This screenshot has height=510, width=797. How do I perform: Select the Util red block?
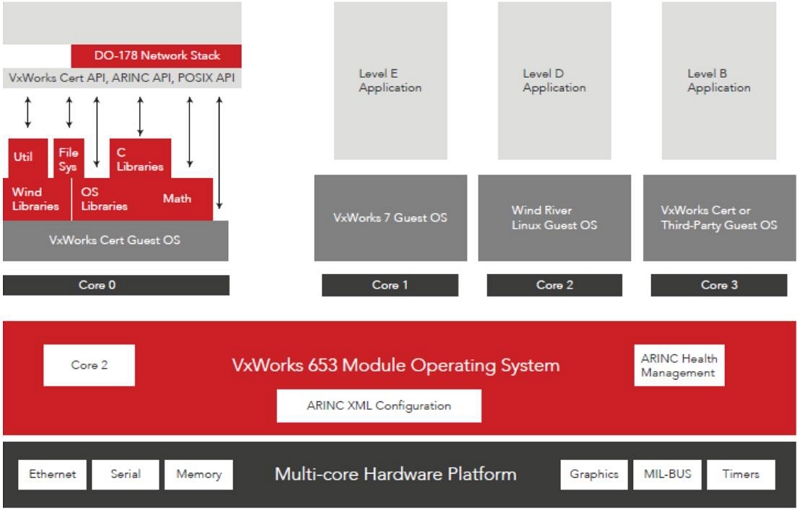point(23,158)
